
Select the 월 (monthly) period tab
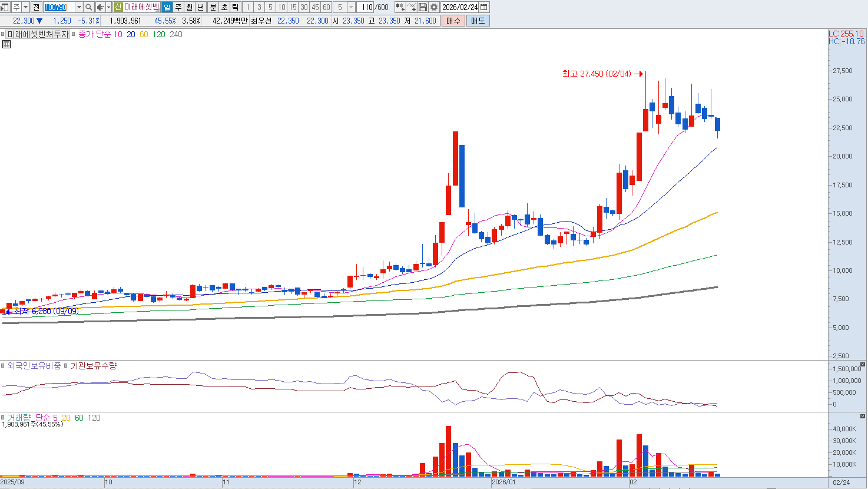click(190, 7)
